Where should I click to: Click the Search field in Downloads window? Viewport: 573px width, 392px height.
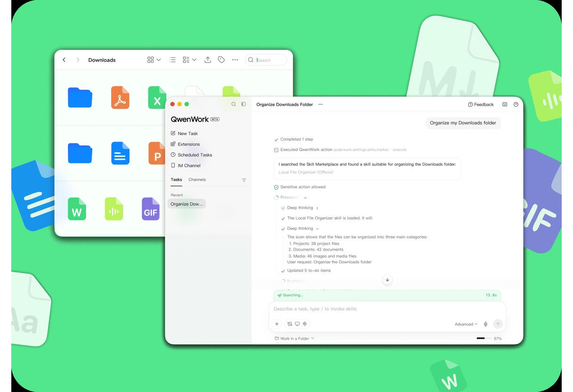click(x=266, y=60)
